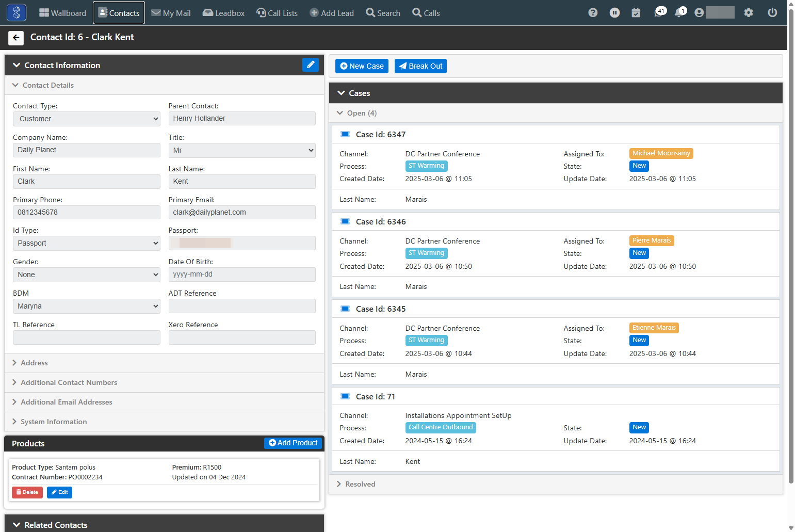
Task: Click the ADT Reference field
Action: [242, 305]
